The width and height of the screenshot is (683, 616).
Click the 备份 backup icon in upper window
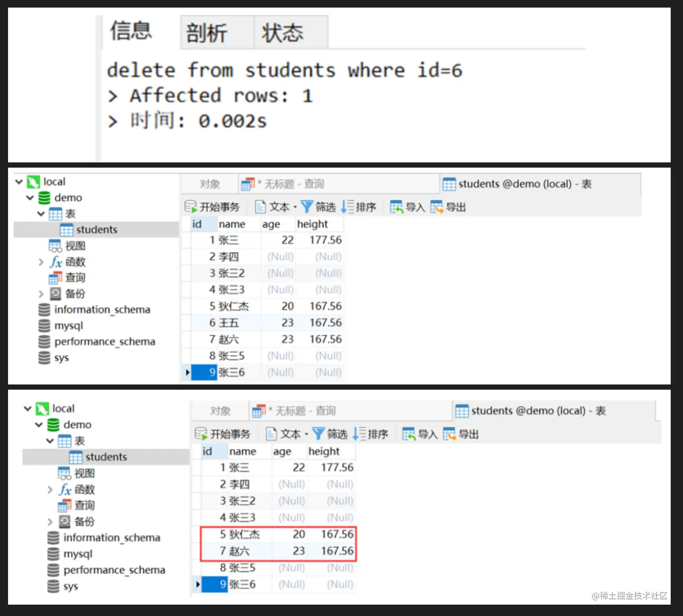56,294
